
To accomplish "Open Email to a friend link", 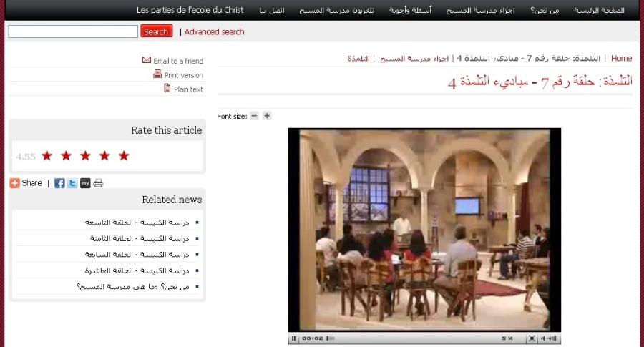I will tap(178, 61).
